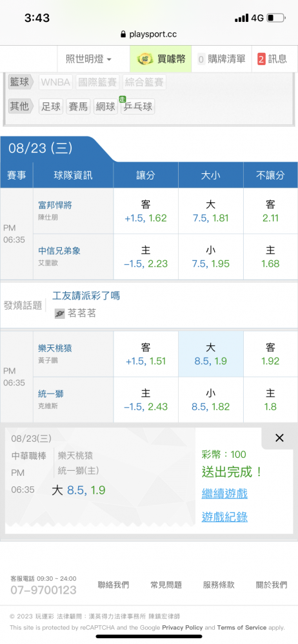
Task: Open 購牌清單 purchase list
Action: pyautogui.click(x=221, y=59)
